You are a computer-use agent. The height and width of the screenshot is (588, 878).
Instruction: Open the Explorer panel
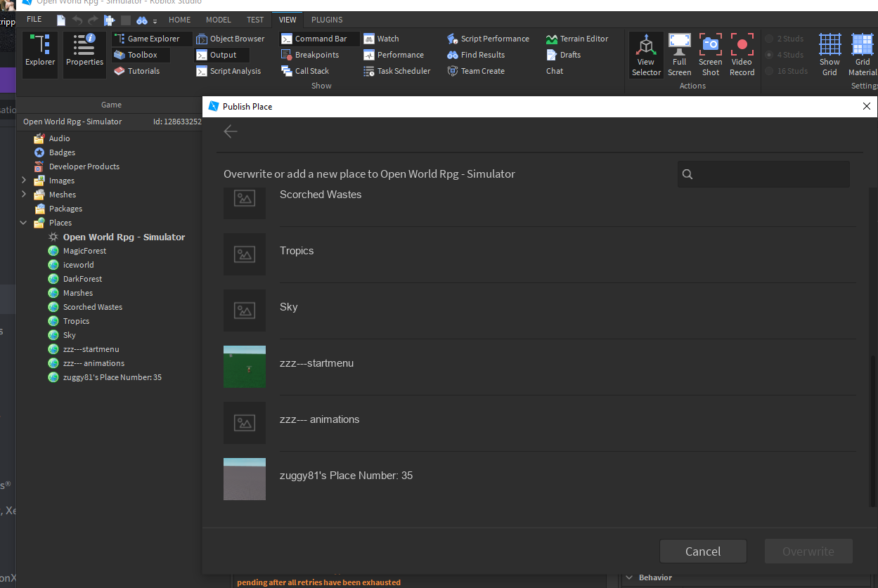pos(40,54)
